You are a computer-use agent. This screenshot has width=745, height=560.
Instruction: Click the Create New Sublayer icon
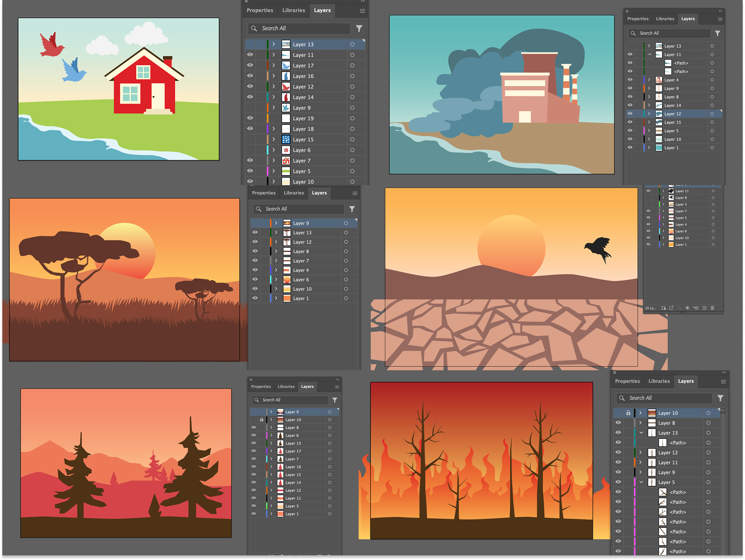pyautogui.click(x=696, y=308)
